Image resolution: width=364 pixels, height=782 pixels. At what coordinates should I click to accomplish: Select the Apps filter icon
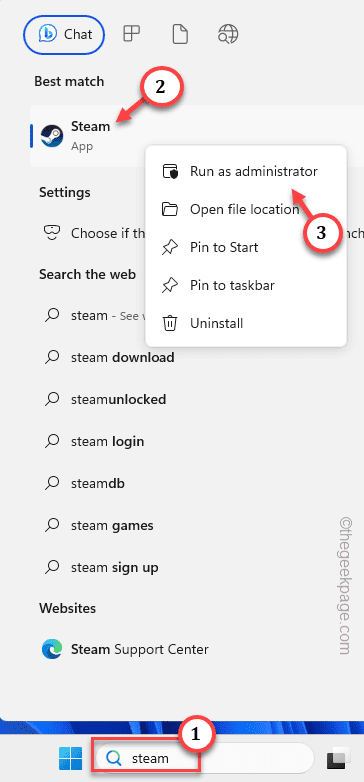pyautogui.click(x=132, y=34)
